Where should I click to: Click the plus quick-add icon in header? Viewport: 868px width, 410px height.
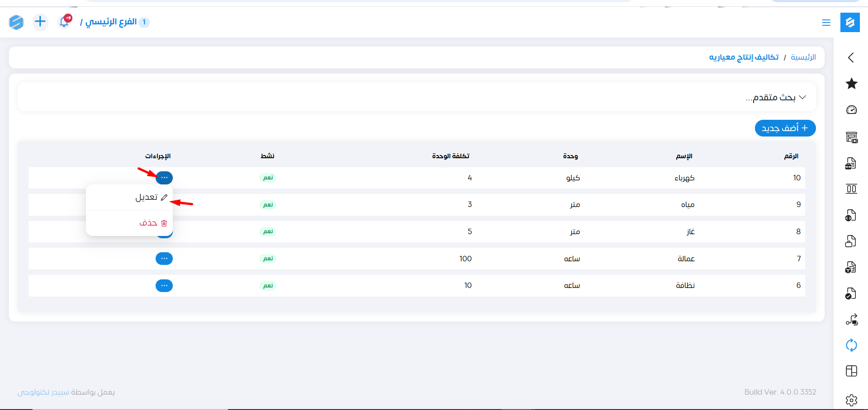(40, 22)
